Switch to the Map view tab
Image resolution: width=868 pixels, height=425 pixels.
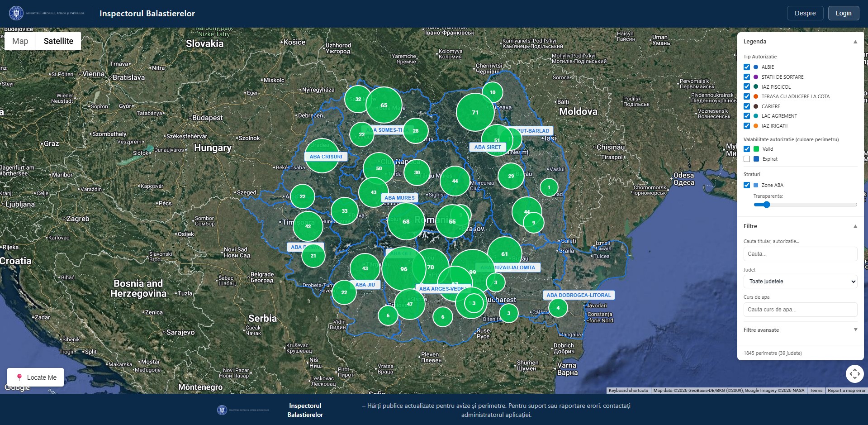click(x=20, y=41)
